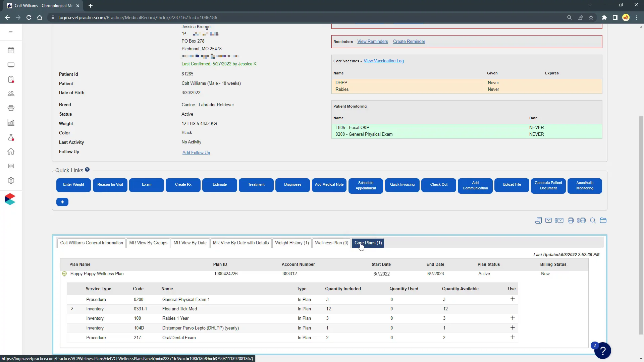The width and height of the screenshot is (644, 362).
Task: Open the barcode inventory sidebar icon
Action: point(11,166)
